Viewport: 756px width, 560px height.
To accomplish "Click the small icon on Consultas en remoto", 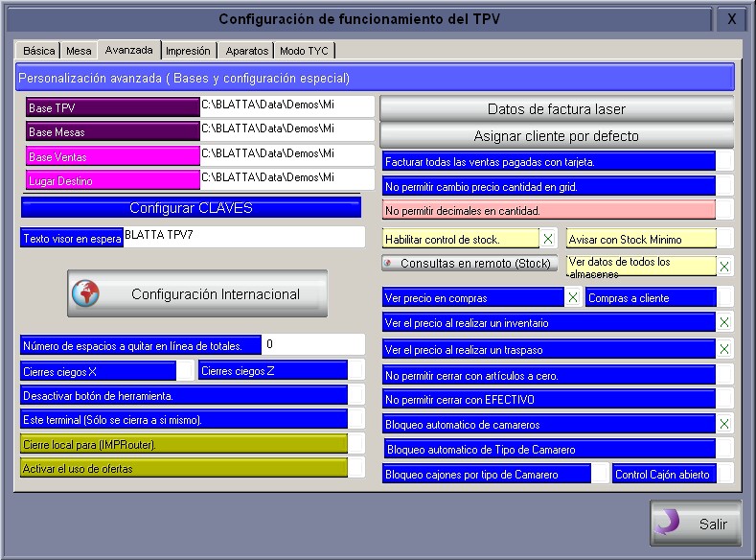I will [389, 263].
